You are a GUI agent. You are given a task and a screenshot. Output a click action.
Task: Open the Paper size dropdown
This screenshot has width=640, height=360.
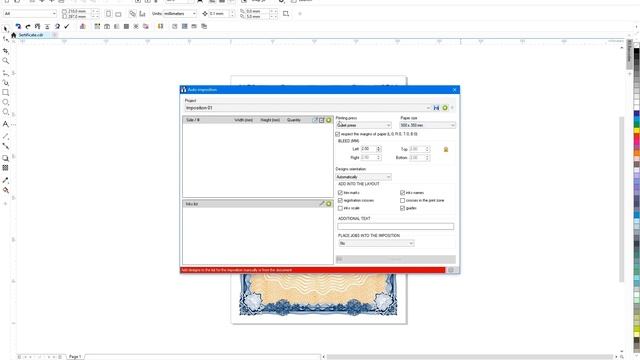(427, 125)
